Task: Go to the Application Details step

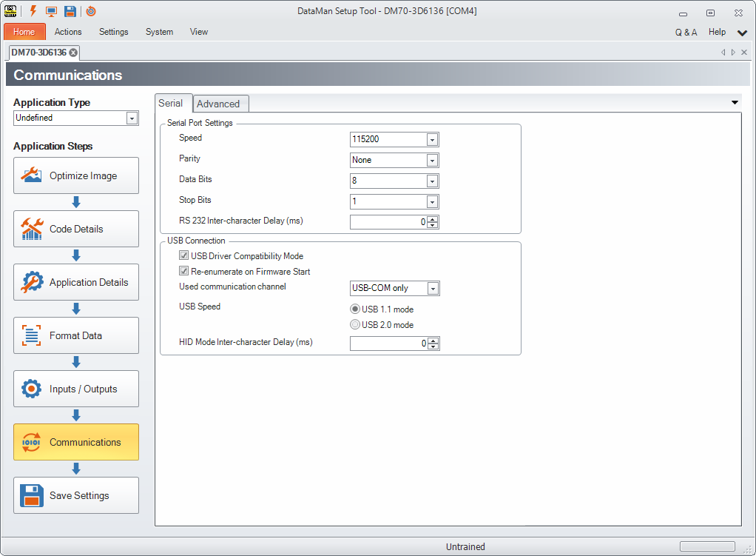Action: click(76, 282)
